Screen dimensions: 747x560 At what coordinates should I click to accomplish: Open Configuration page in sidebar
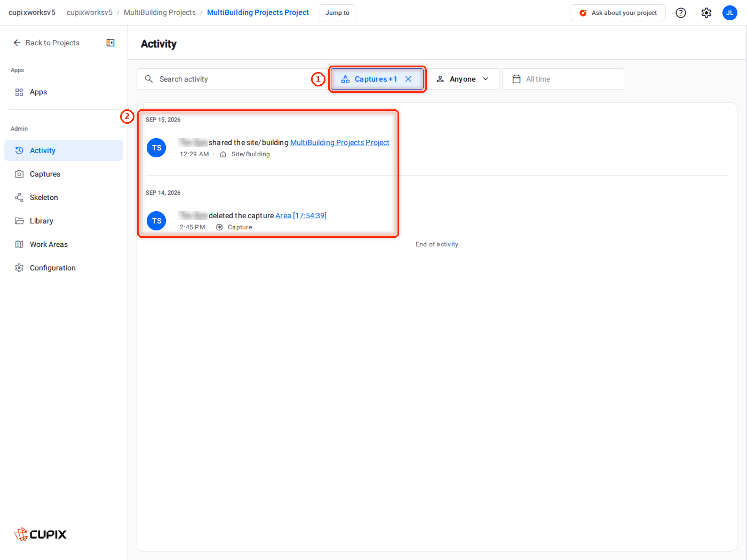(64, 268)
